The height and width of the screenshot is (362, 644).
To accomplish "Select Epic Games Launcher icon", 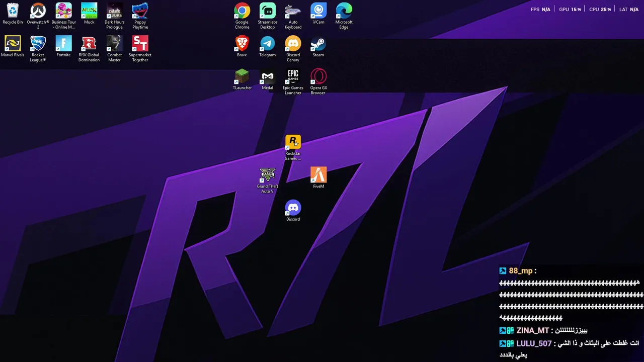I will (293, 81).
